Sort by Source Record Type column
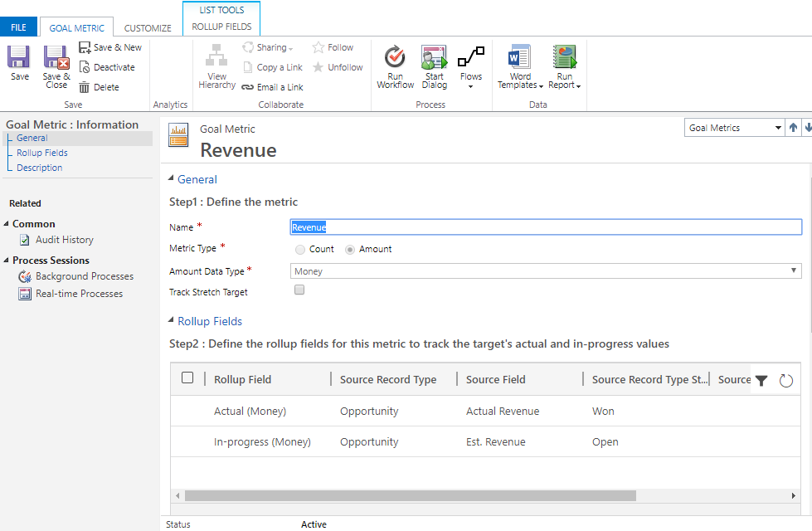Screen dimensions: 812x531 click(x=388, y=380)
